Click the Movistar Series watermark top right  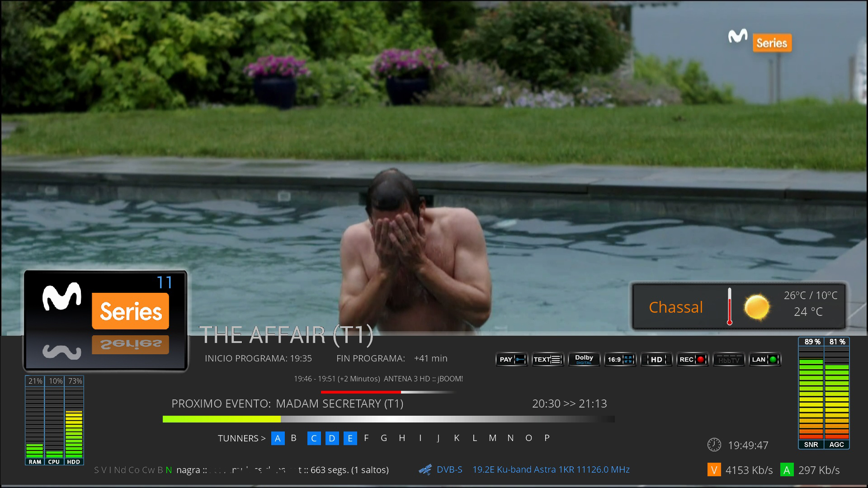pos(759,41)
